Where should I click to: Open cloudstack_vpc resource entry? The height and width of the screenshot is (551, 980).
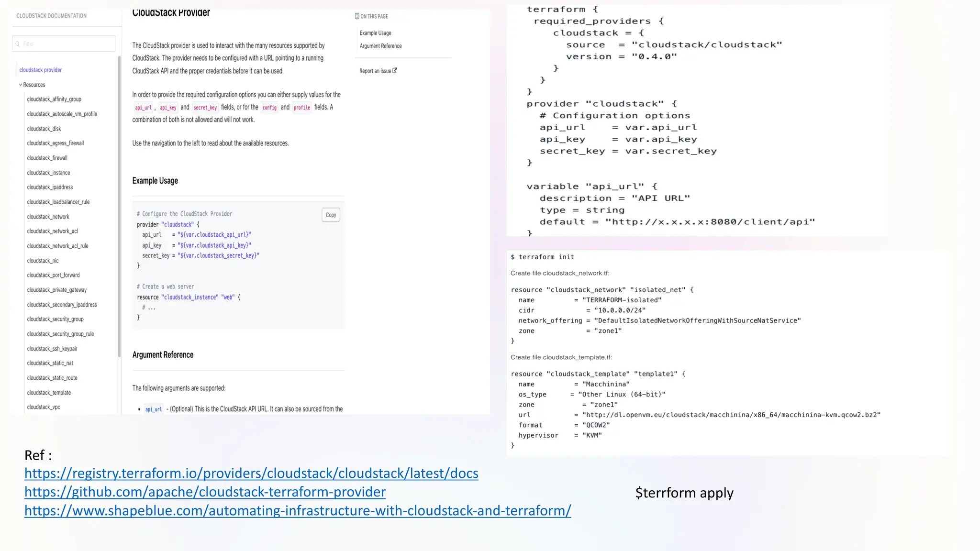tap(44, 407)
